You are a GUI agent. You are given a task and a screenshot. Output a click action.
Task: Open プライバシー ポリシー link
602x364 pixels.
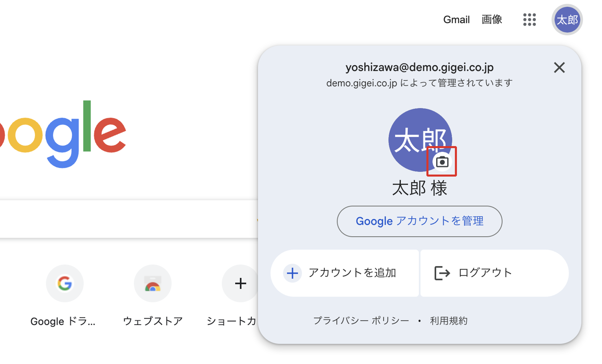coord(361,321)
